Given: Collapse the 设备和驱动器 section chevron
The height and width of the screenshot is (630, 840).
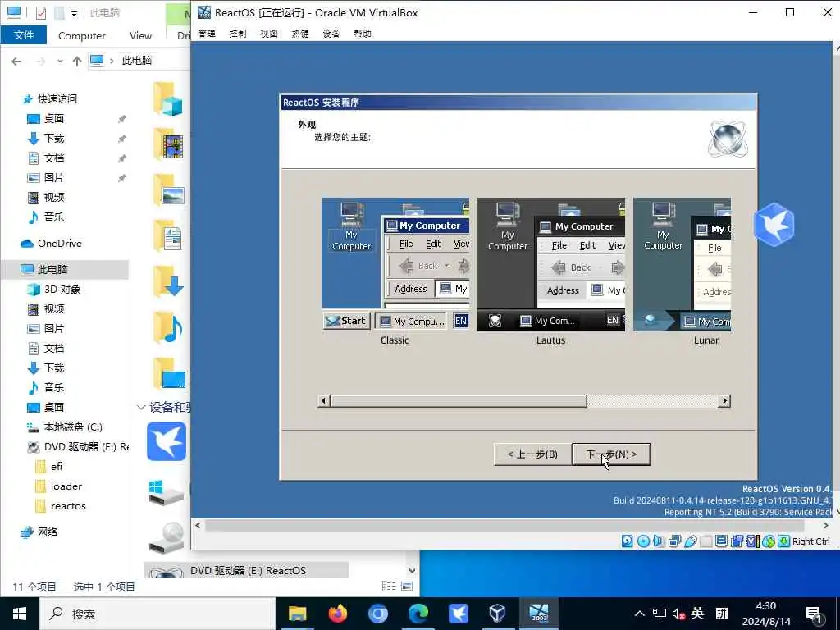Looking at the screenshot, I should (x=141, y=408).
